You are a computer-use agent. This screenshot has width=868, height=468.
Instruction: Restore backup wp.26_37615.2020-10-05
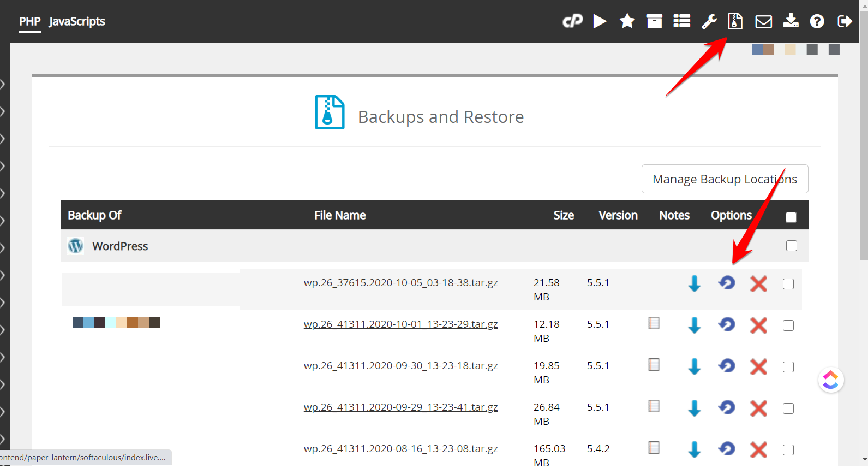(726, 283)
